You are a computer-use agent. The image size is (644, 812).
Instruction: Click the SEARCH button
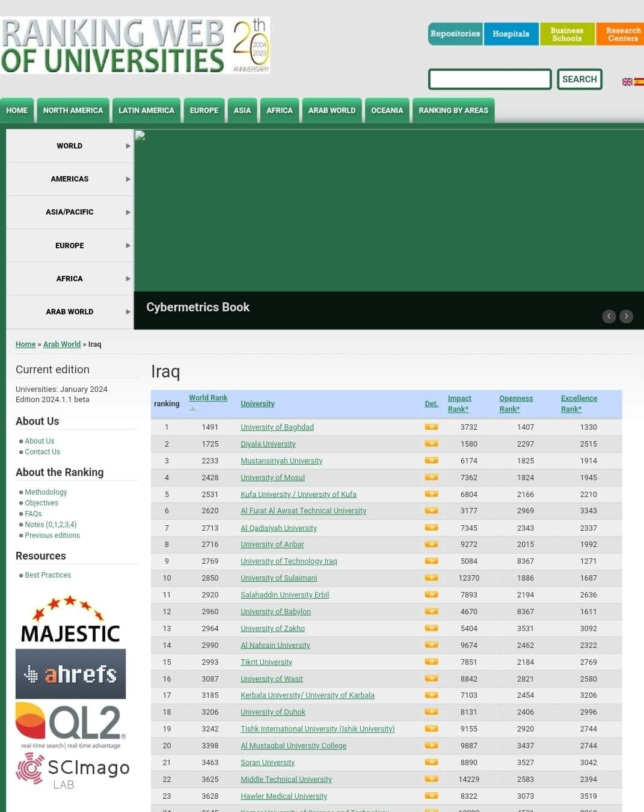[x=580, y=79]
